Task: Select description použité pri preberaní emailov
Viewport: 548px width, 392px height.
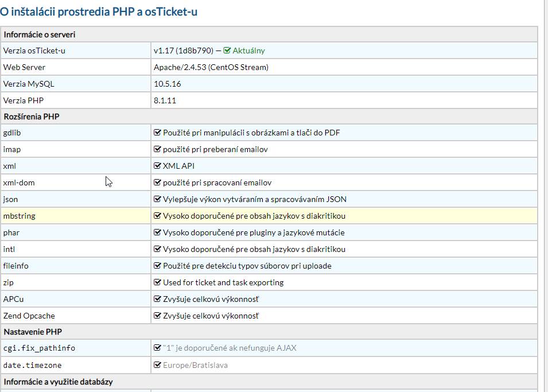Action: [x=215, y=149]
